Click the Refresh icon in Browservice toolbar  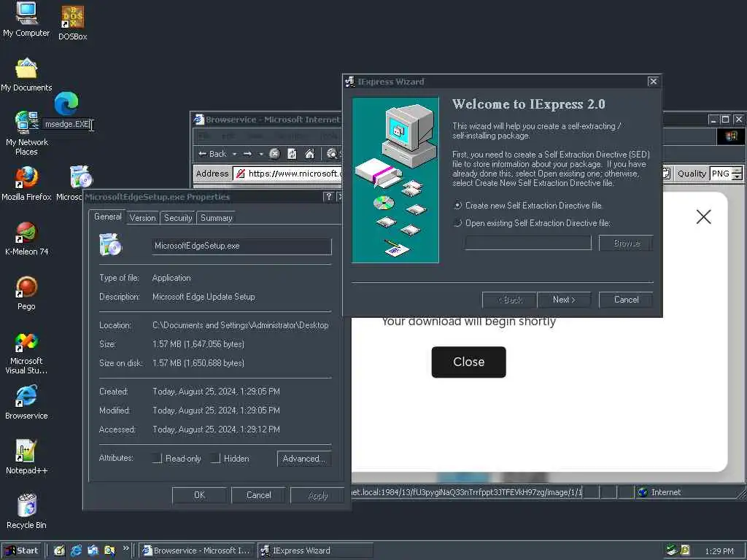(x=292, y=153)
